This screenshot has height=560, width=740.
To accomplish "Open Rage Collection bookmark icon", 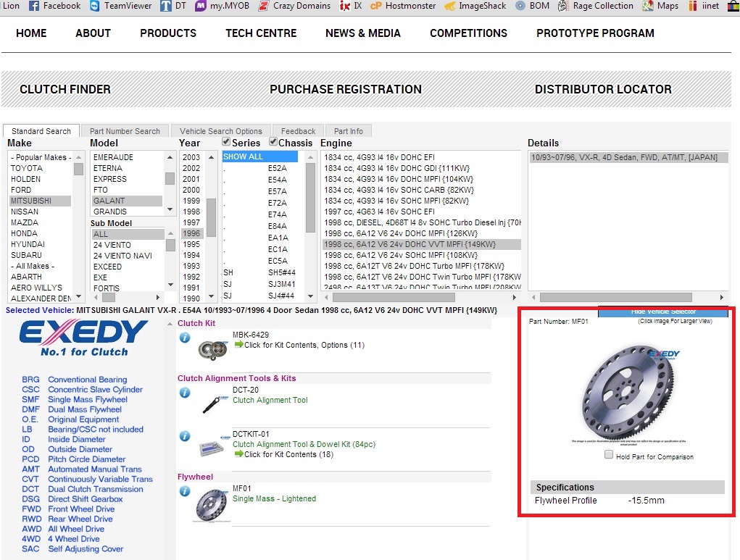I will point(563,6).
